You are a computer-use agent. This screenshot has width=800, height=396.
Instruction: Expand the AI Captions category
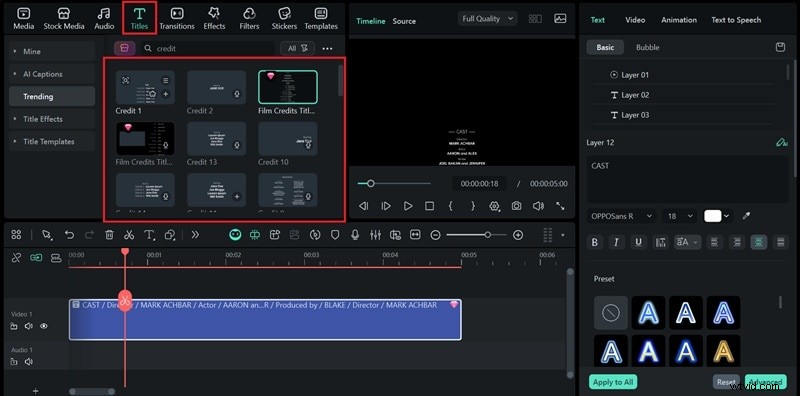pos(52,74)
